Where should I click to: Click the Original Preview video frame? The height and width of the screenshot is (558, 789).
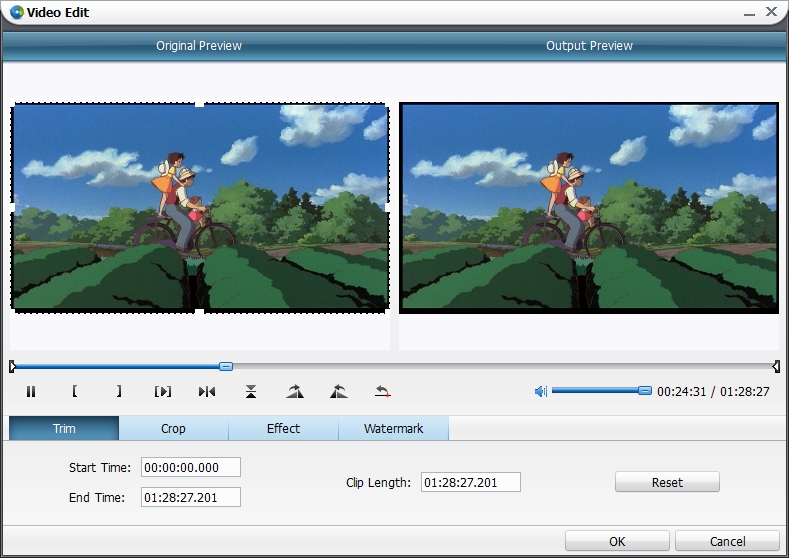pos(200,207)
